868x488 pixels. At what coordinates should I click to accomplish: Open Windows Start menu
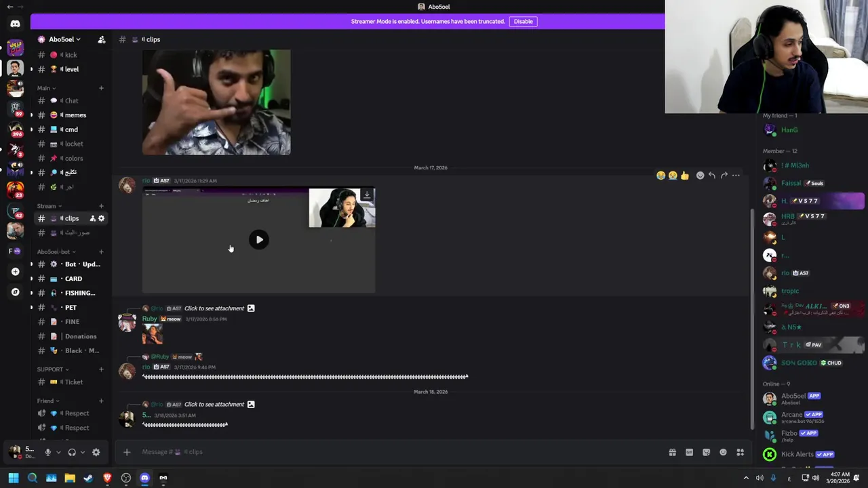(x=14, y=478)
